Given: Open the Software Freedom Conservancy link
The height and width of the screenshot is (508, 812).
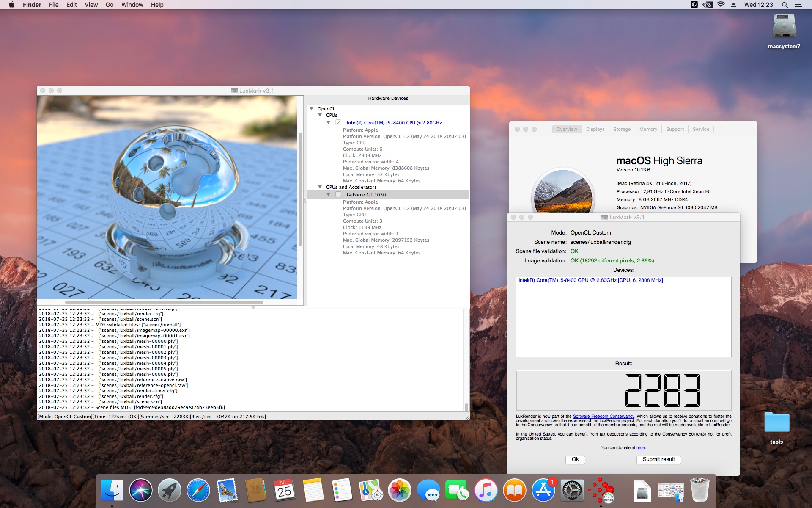Looking at the screenshot, I should (604, 417).
